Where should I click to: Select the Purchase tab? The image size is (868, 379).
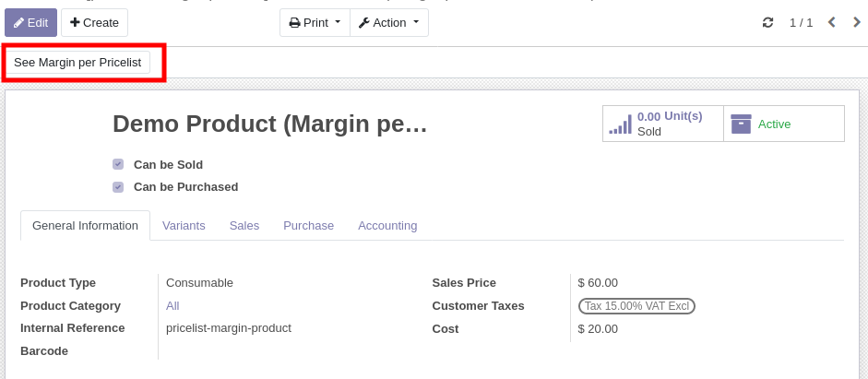[308, 225]
